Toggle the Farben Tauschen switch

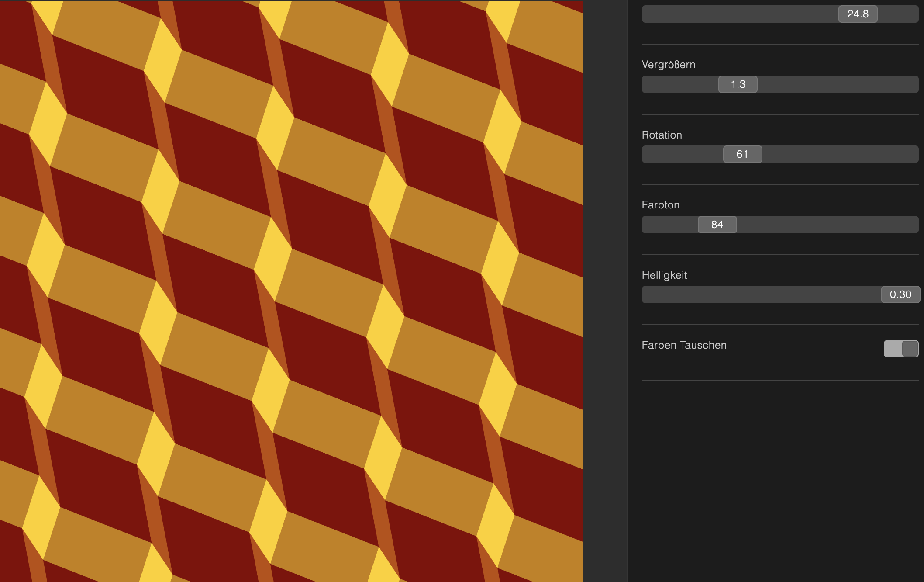click(x=900, y=349)
